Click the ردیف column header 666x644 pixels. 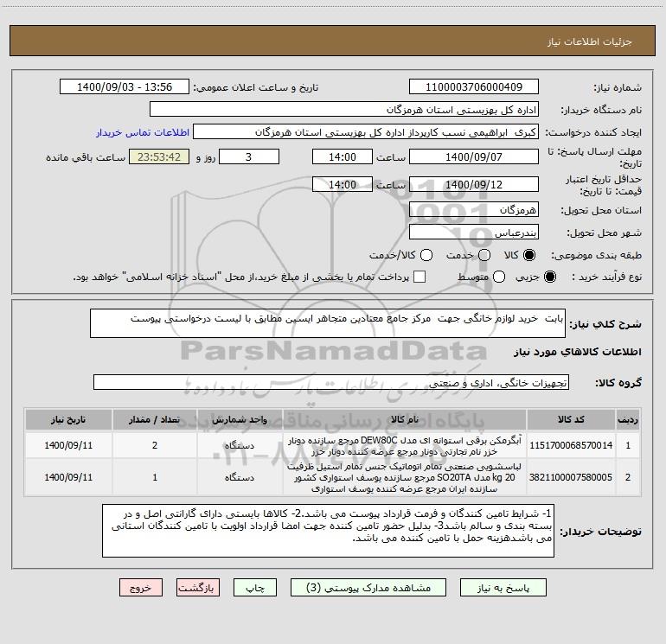[628, 420]
